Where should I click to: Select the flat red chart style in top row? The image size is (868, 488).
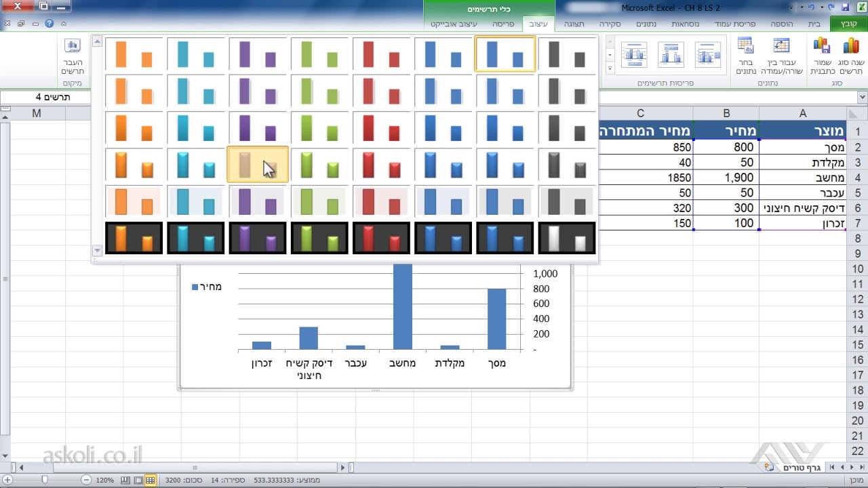[382, 54]
